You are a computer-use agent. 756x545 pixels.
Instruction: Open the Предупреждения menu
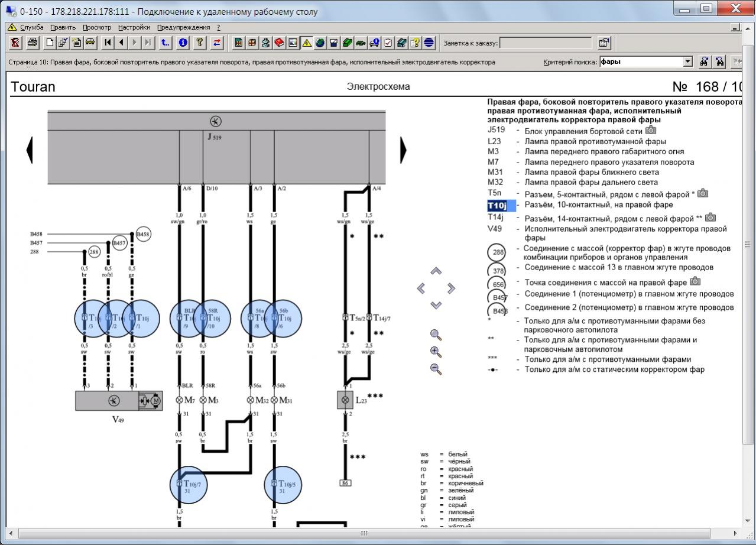point(184,27)
